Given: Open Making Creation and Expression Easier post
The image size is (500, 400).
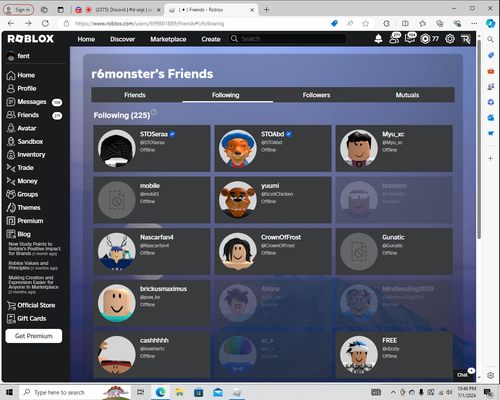Looking at the screenshot, I should pyautogui.click(x=33, y=284).
